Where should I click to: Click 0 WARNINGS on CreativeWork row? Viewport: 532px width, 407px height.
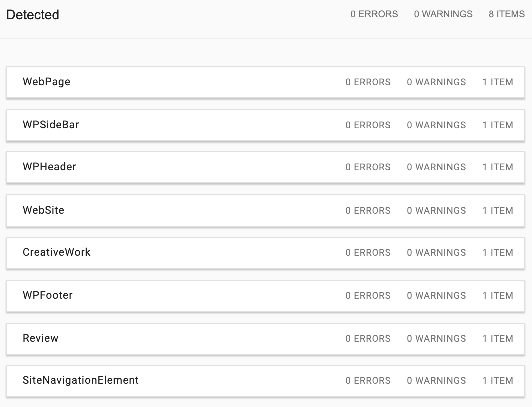pos(436,253)
